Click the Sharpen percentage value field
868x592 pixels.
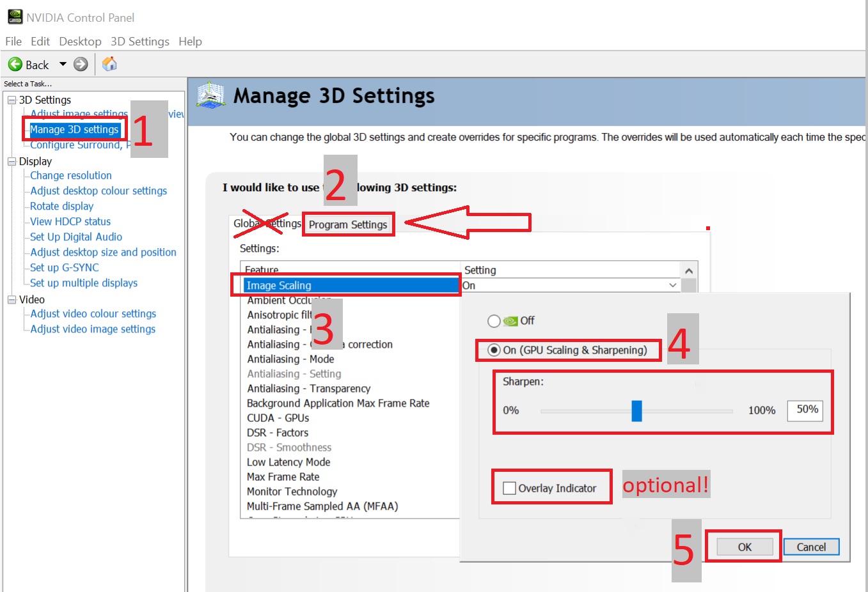[x=805, y=410]
